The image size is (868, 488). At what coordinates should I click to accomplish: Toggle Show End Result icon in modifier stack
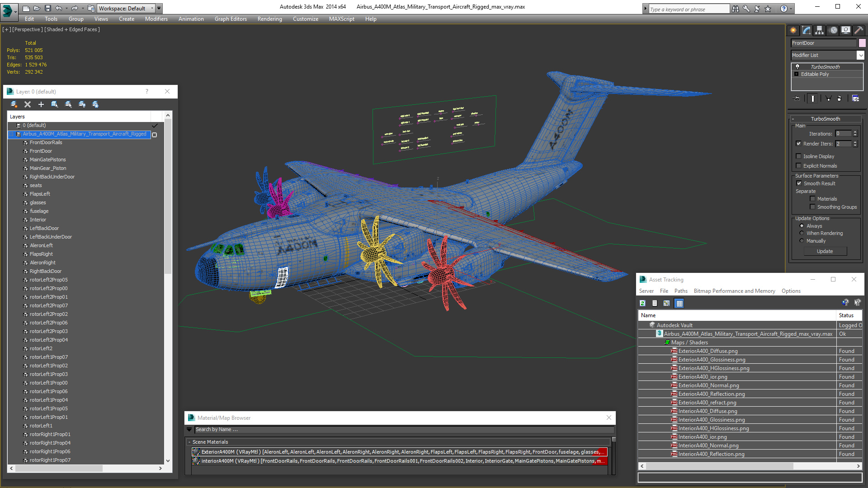tap(813, 98)
